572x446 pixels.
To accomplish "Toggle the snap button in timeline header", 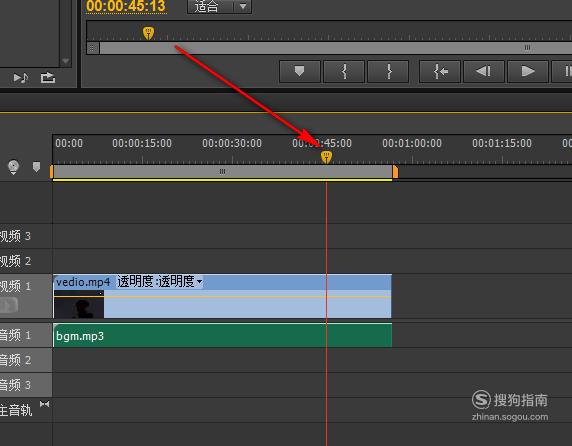I will coord(13,167).
